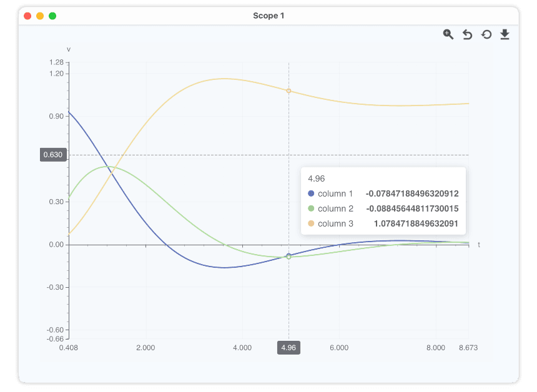Click the green column 2 legend dot

(311, 208)
